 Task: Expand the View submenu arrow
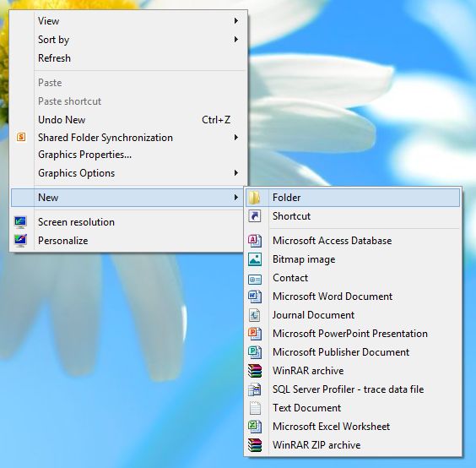point(235,20)
